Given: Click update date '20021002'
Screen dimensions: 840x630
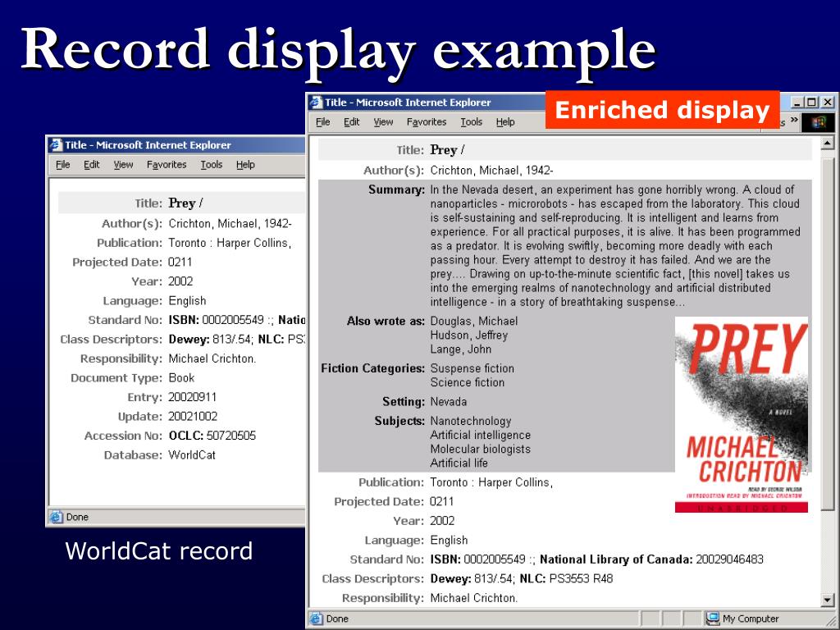Looking at the screenshot, I should 193,416.
